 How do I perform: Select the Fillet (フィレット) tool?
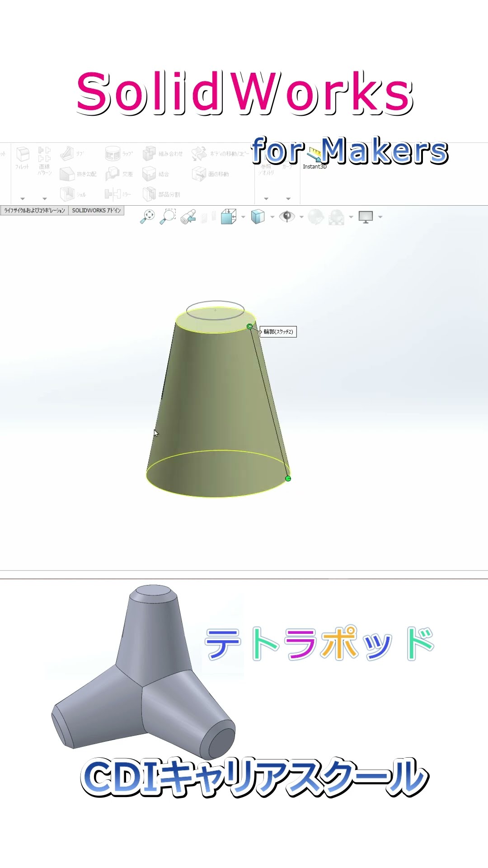pos(22,158)
